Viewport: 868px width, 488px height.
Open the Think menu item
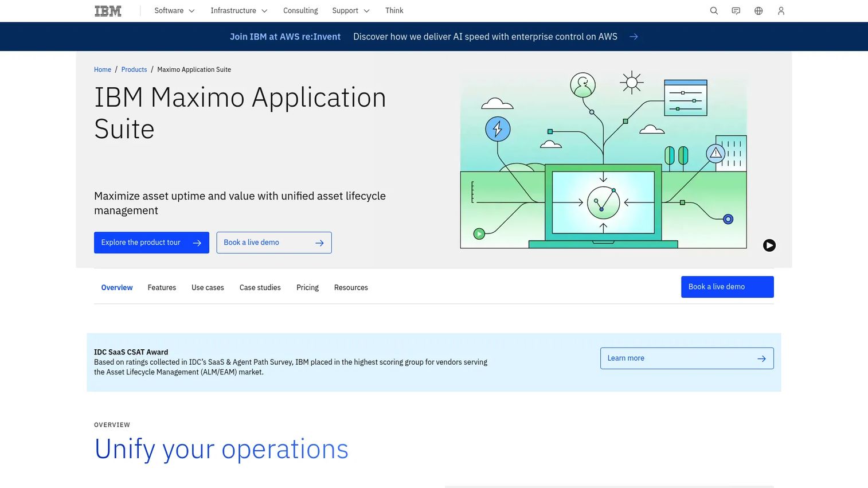(394, 11)
